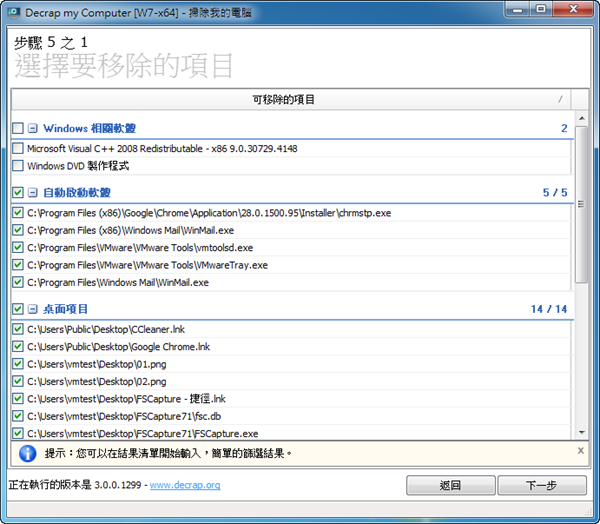This screenshot has width=600, height=524.
Task: Select the Desktop\01.png path text
Action: pos(97,364)
